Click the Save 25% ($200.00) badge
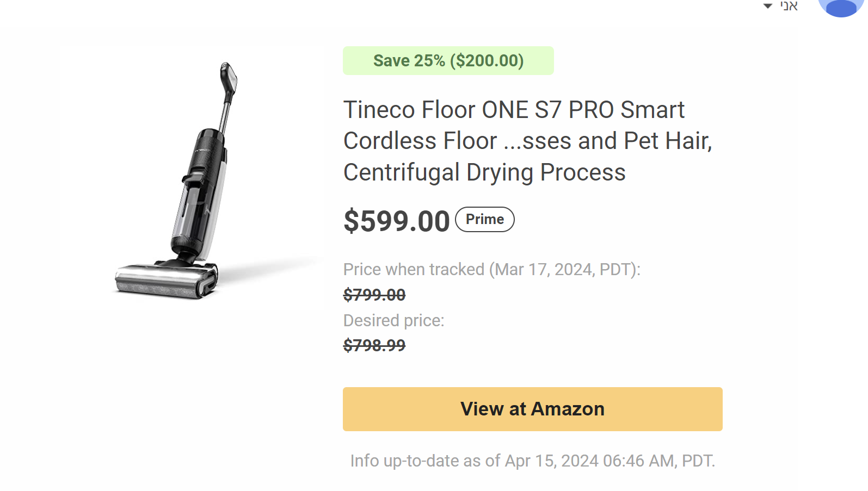Viewport: 868px width, 491px height. [x=448, y=61]
